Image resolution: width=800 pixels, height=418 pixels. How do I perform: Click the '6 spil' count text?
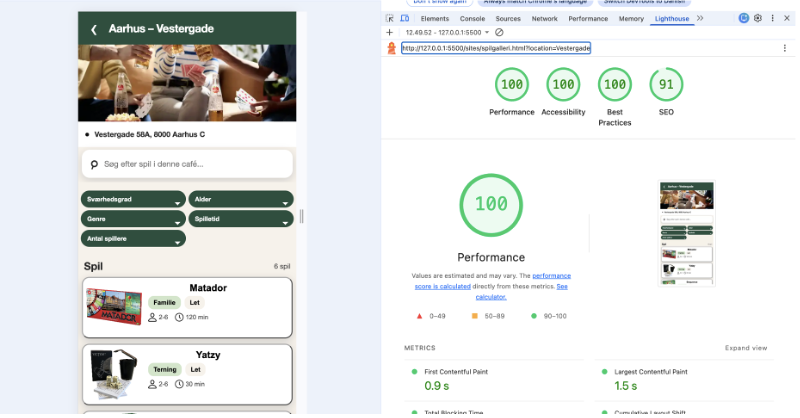coord(282,266)
